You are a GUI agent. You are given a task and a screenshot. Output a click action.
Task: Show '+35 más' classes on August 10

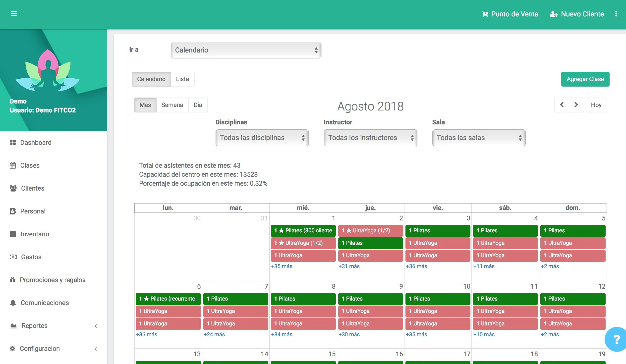[416, 334]
